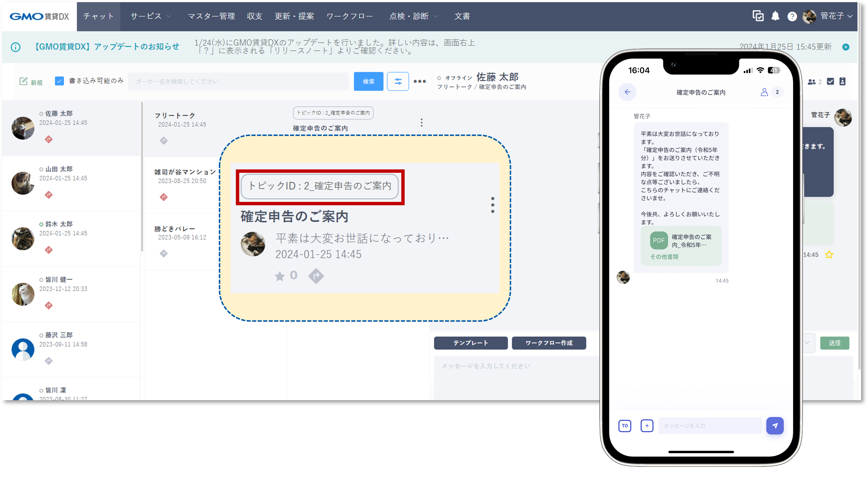Open the 管花子 account dropdown
Image resolution: width=868 pixels, height=488 pixels.
(x=832, y=16)
